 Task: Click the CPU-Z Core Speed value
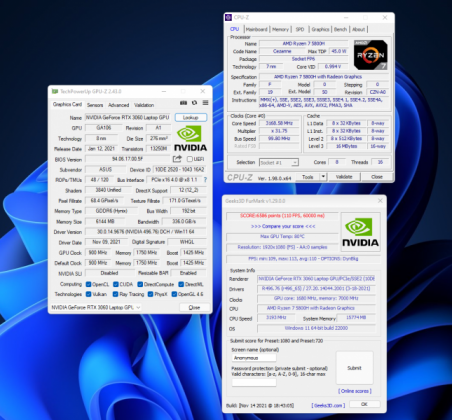point(279,123)
